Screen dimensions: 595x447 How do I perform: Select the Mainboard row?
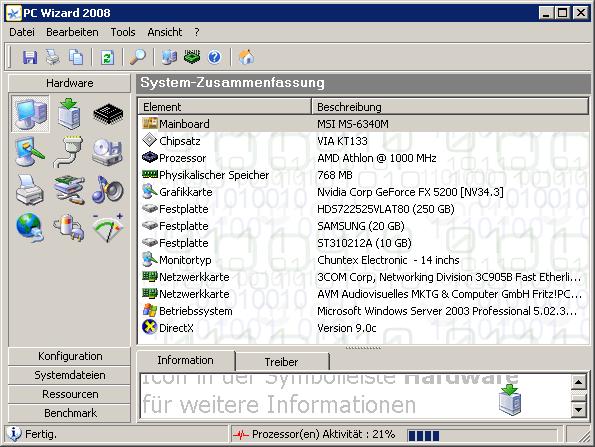(364, 124)
